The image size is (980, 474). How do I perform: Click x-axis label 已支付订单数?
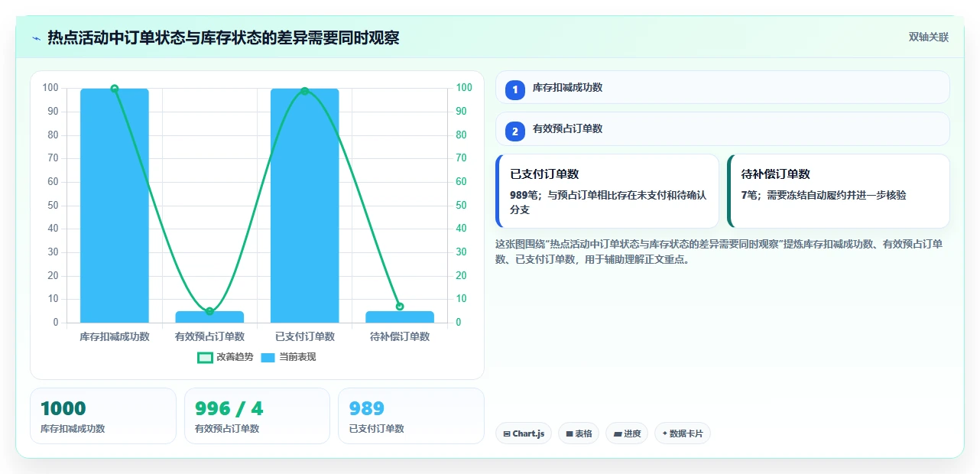[304, 336]
